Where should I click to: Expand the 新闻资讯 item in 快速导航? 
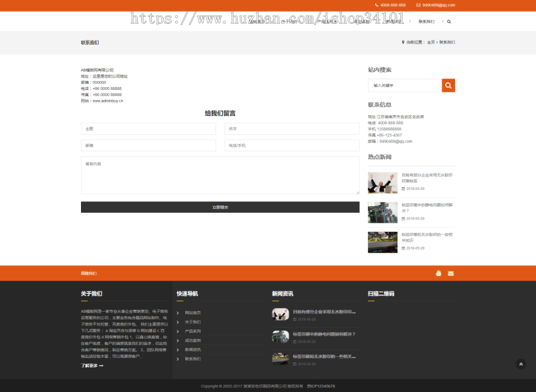click(x=193, y=350)
